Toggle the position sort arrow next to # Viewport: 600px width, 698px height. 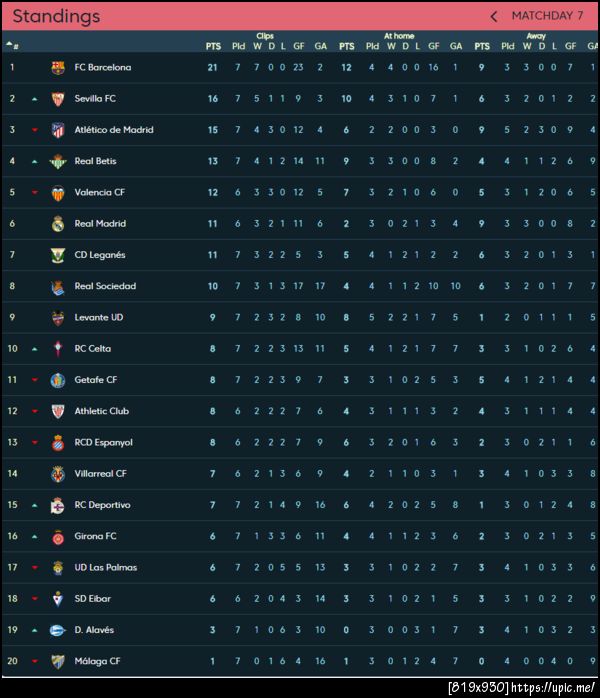10,45
